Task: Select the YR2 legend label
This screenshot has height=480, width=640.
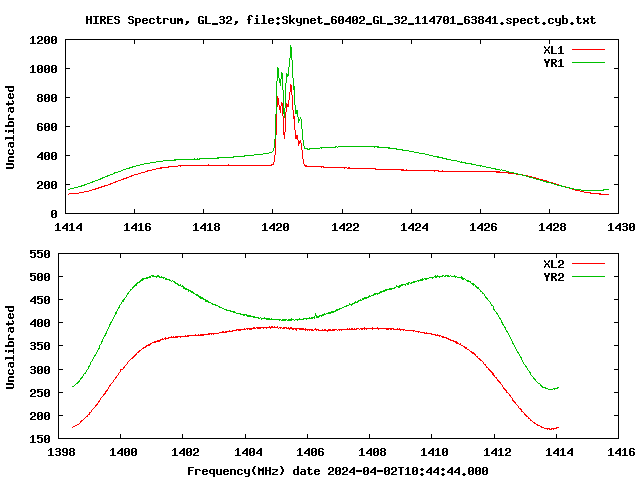Action: [553, 277]
